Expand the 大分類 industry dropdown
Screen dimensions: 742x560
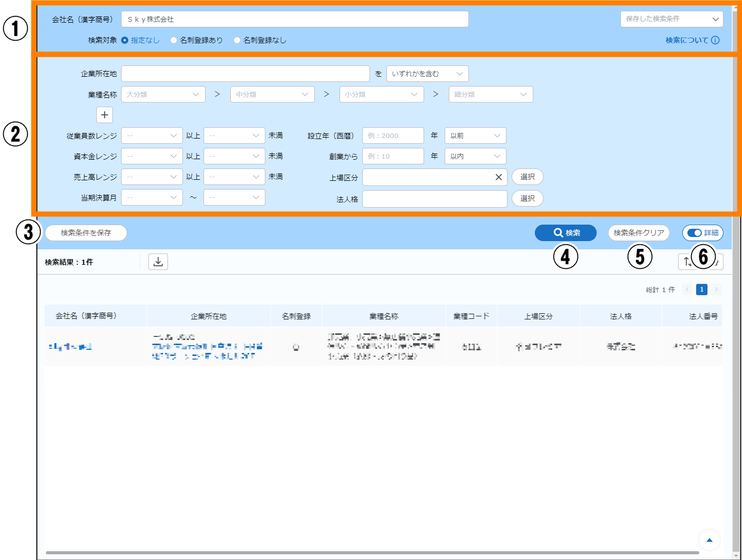(163, 94)
